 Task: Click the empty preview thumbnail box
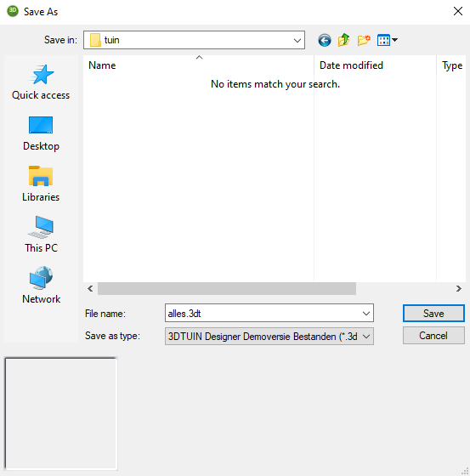coord(61,413)
